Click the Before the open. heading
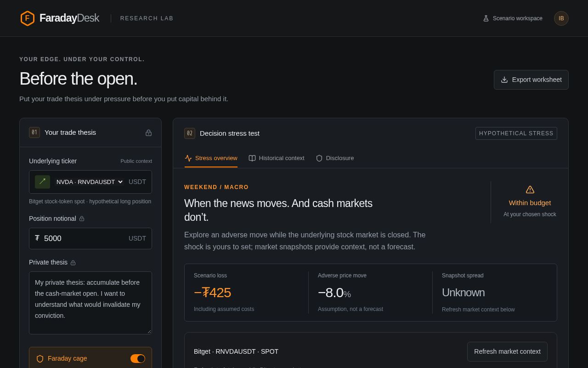588x368 pixels. tap(79, 79)
